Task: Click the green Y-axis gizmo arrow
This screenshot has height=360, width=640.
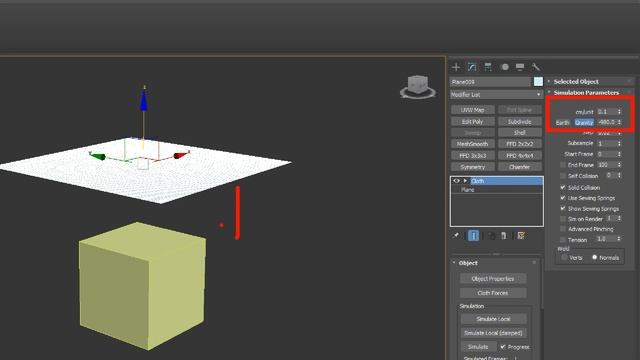Action: pyautogui.click(x=97, y=156)
